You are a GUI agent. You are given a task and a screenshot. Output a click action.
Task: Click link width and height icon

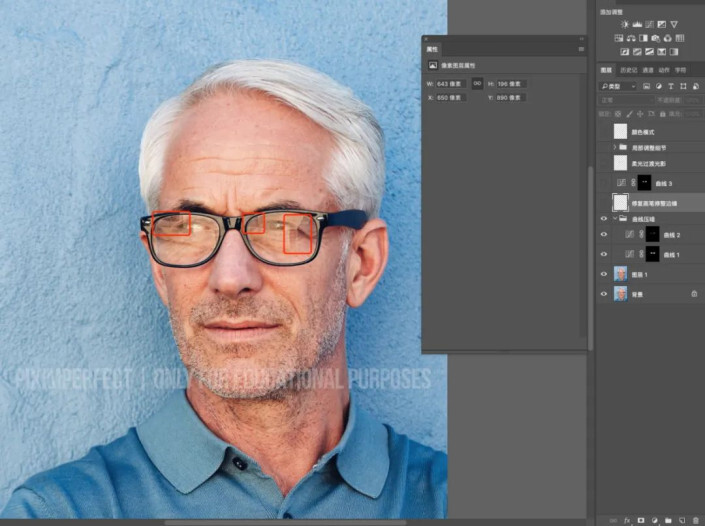click(477, 84)
